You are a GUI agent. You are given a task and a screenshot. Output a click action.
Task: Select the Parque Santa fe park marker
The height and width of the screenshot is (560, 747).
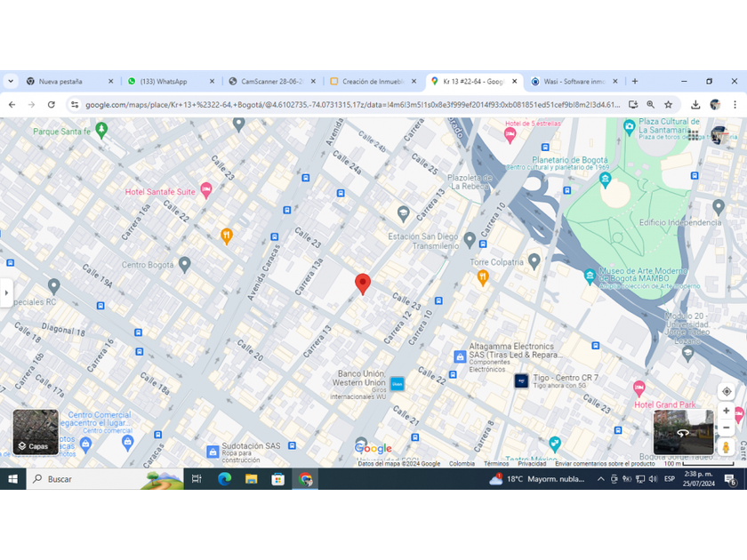[101, 130]
